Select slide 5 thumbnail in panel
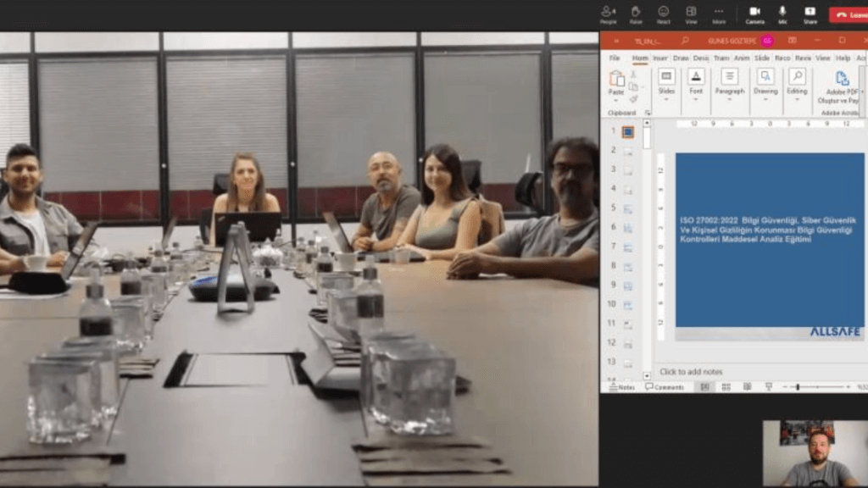Viewport: 868px width, 488px height. [628, 208]
